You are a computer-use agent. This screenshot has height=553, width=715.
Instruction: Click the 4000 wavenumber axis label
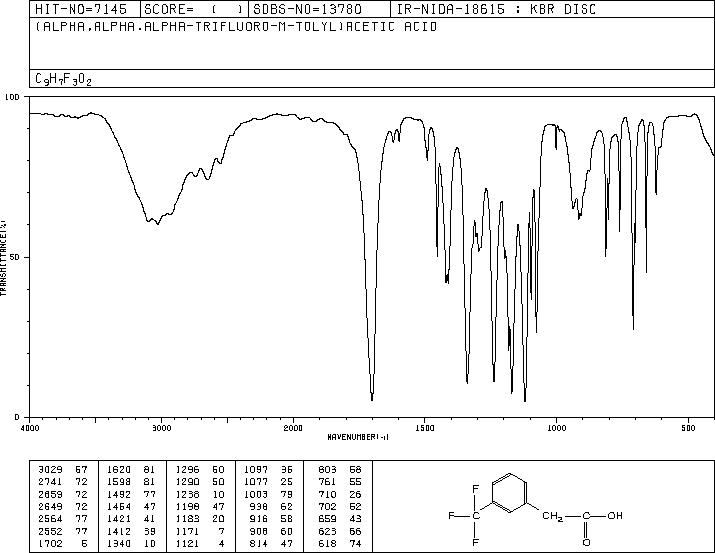coord(30,428)
